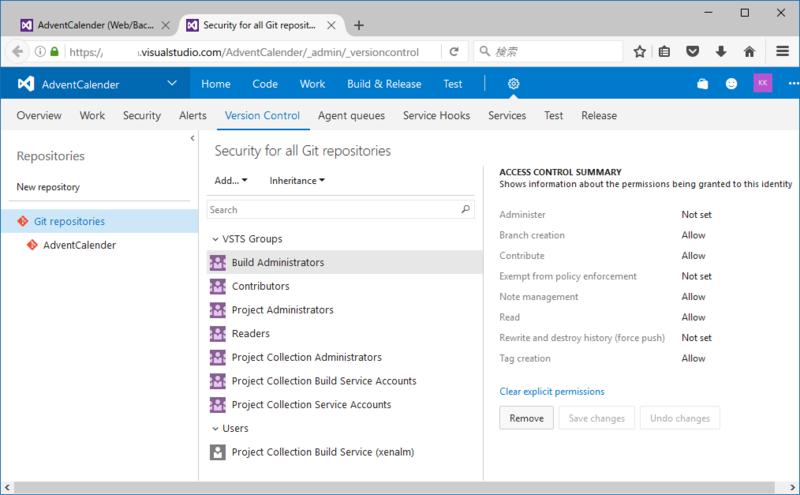
Task: Click the Save changes button
Action: click(x=596, y=418)
